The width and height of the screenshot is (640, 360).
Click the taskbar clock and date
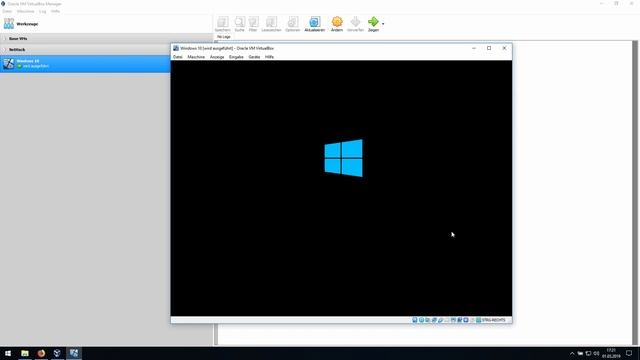[x=611, y=353]
